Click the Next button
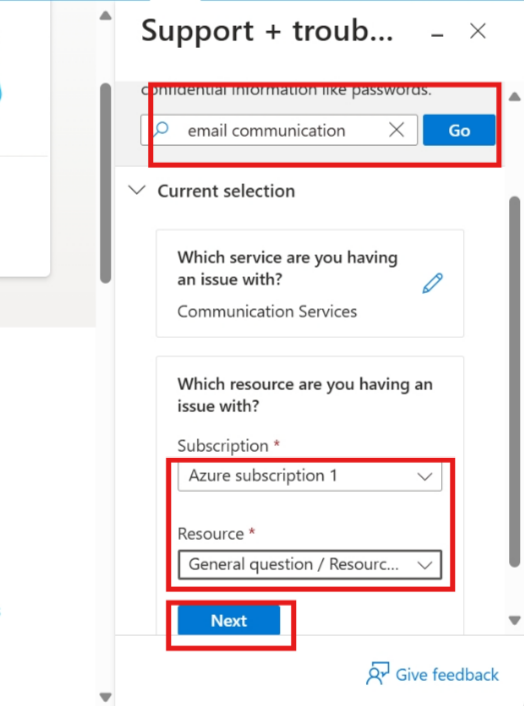Screen dimensions: 524x706 point(229,620)
